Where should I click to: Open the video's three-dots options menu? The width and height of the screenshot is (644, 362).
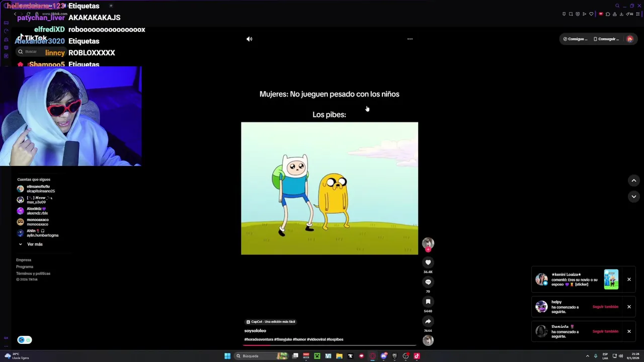click(x=410, y=39)
